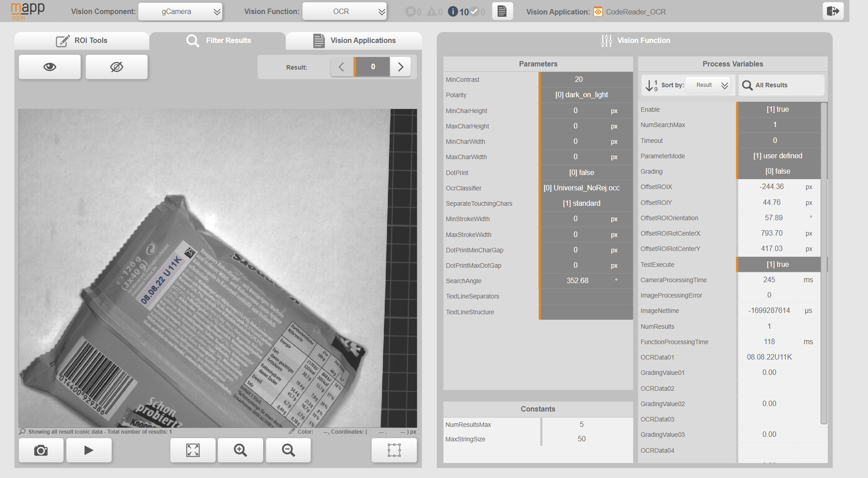The height and width of the screenshot is (478, 868).
Task: Open ParameterMode user defined selector
Action: (778, 156)
